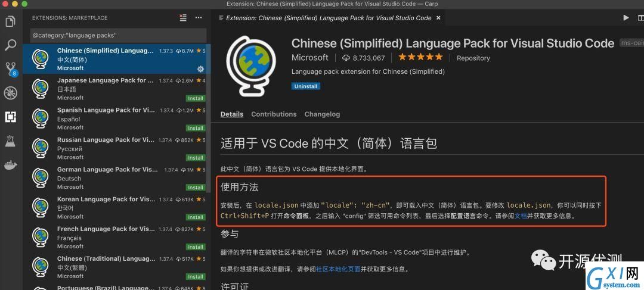Install the Russian Language Pack
The width and height of the screenshot is (644, 290).
pos(196,158)
